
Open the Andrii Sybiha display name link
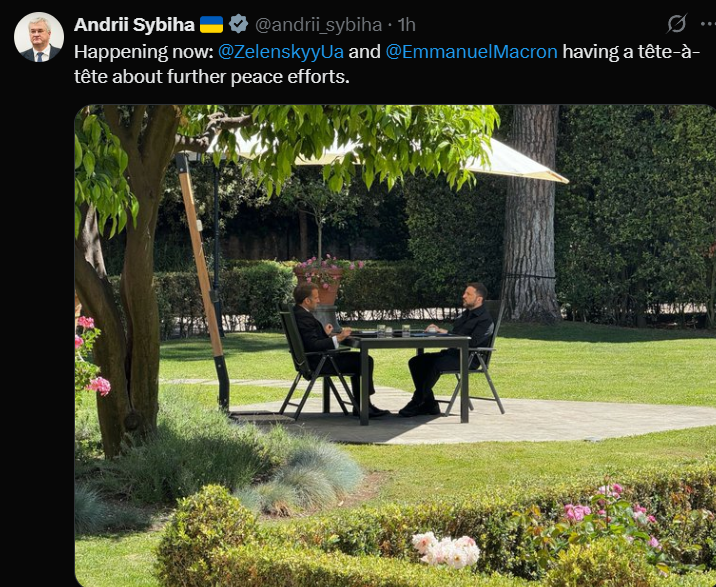pos(134,25)
